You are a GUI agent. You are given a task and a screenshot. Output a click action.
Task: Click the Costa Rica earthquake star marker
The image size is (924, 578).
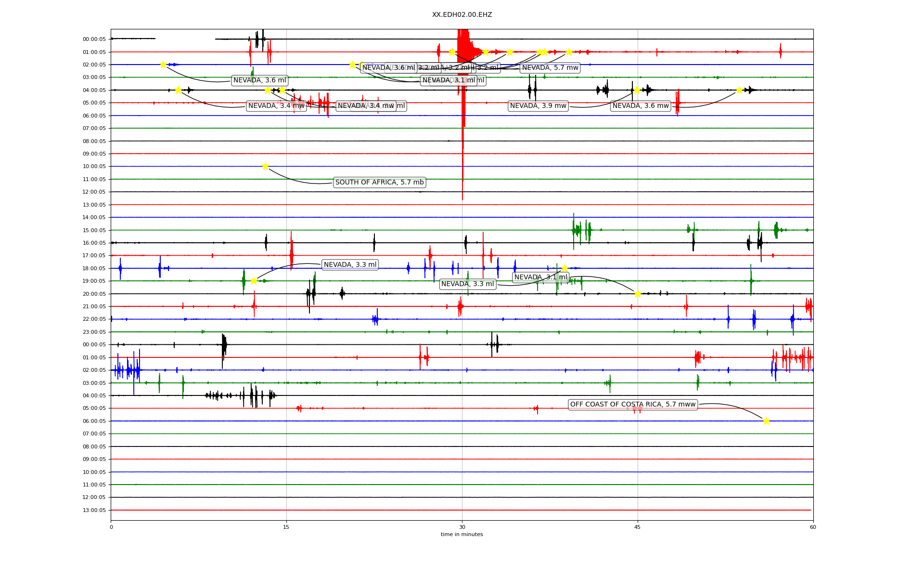pos(766,421)
